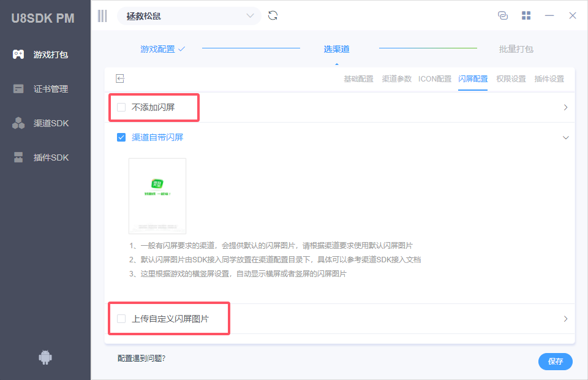Switch to the 插件设置 tab
The image size is (588, 380).
[x=549, y=79]
